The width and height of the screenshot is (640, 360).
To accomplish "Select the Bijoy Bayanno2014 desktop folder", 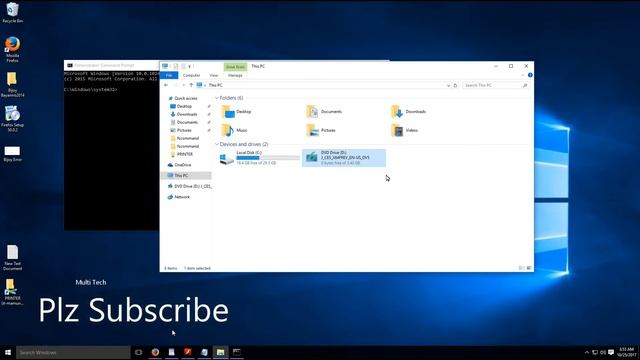I will (12, 84).
